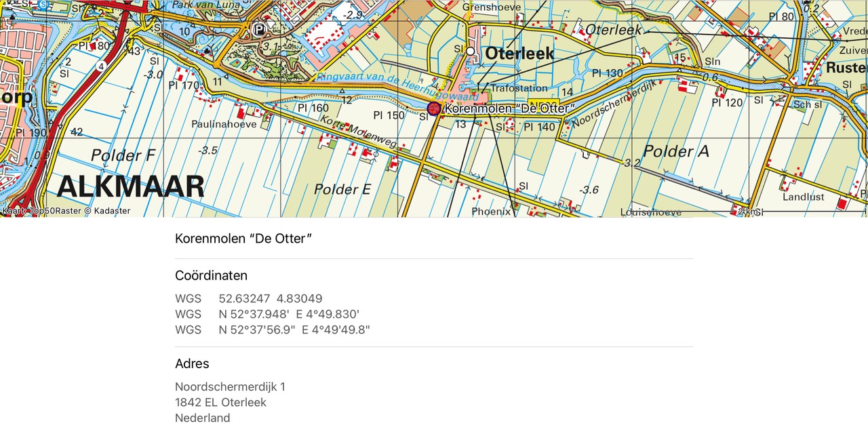Click the parking symbol near Park van Luna
Viewport: 868px width, 434px height.
coord(258,29)
